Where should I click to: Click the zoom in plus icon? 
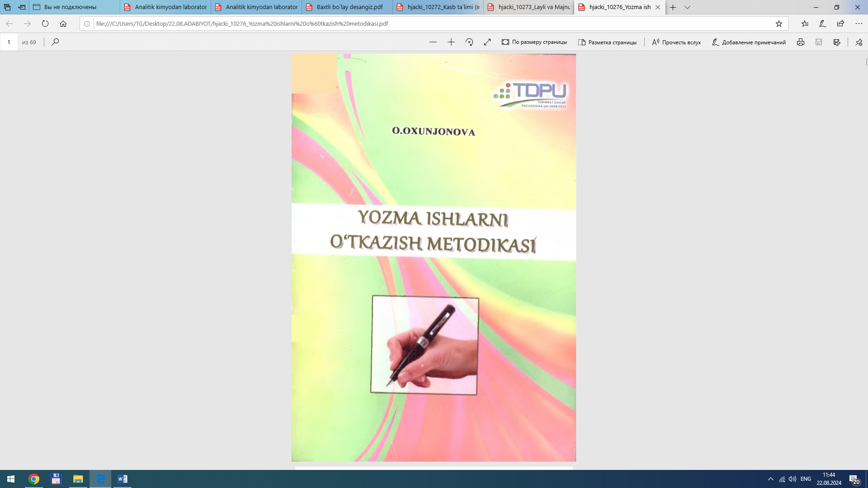[x=451, y=42]
